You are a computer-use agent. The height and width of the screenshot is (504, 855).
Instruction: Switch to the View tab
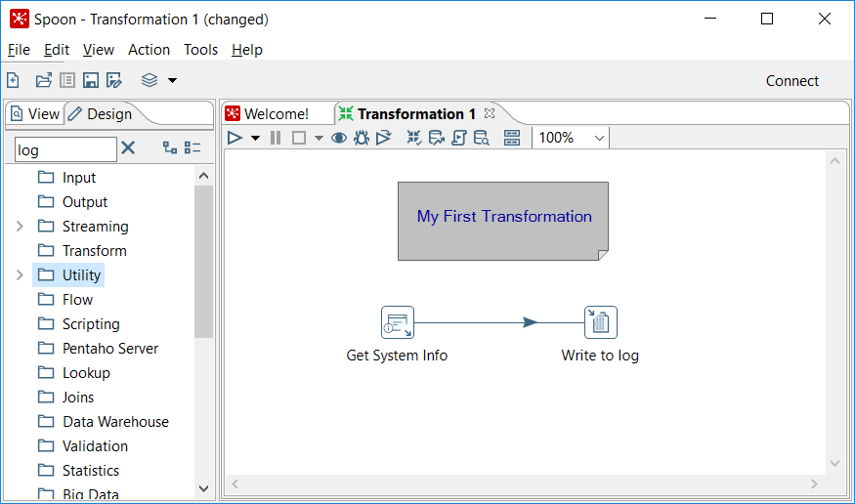pyautogui.click(x=35, y=114)
